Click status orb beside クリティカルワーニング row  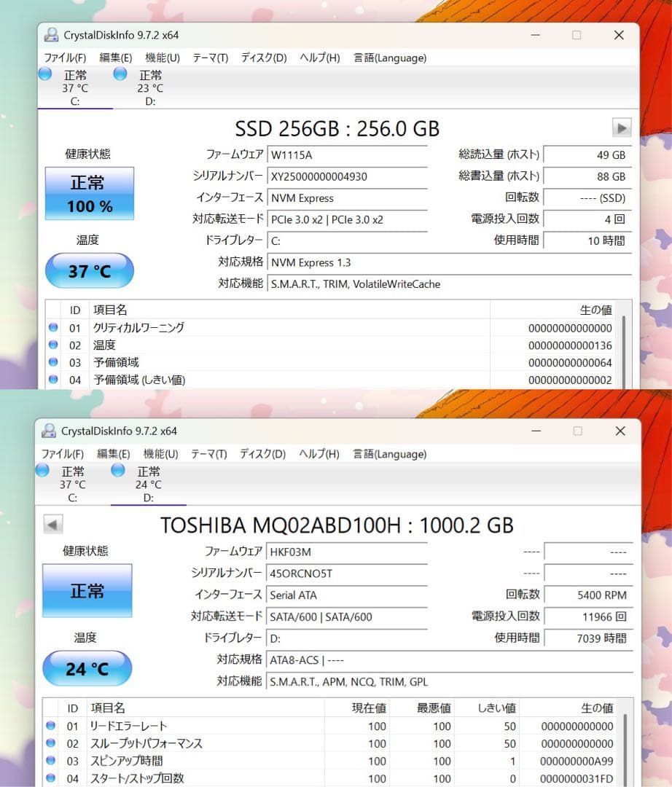53,328
